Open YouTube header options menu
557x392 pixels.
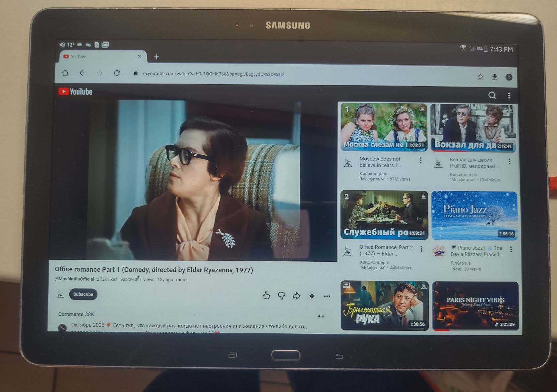point(509,96)
